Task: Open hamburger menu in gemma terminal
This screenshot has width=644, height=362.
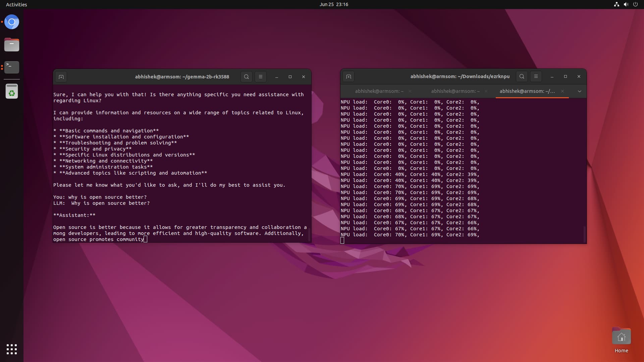Action: click(261, 77)
